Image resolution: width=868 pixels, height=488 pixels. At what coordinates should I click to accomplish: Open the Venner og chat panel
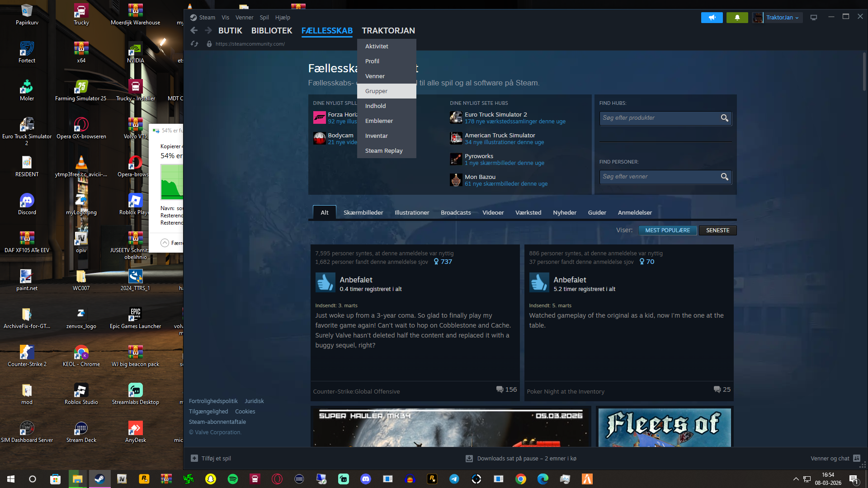point(830,458)
